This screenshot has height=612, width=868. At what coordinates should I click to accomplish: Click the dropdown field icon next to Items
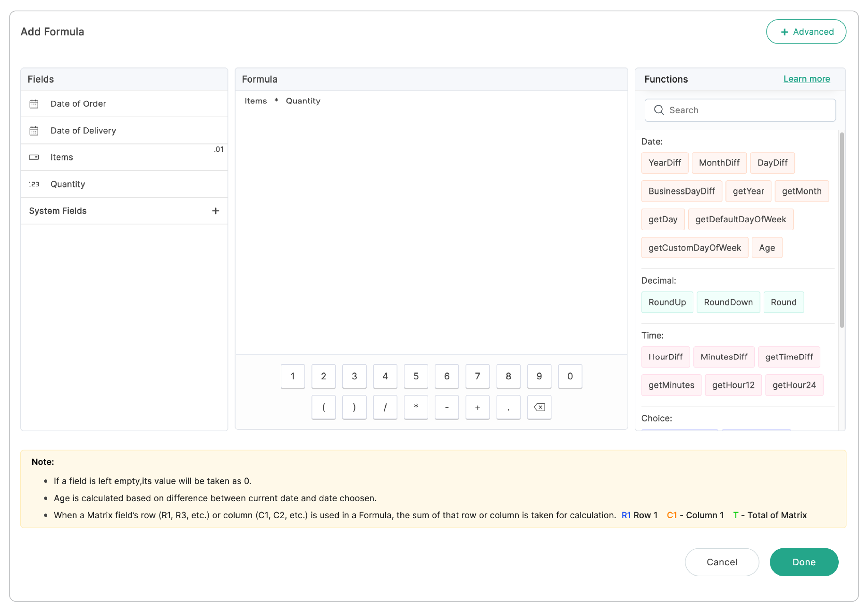[x=34, y=157]
